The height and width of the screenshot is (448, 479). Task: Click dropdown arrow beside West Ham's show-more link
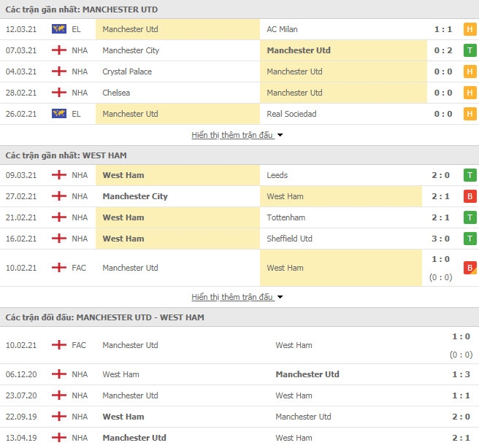pos(280,297)
